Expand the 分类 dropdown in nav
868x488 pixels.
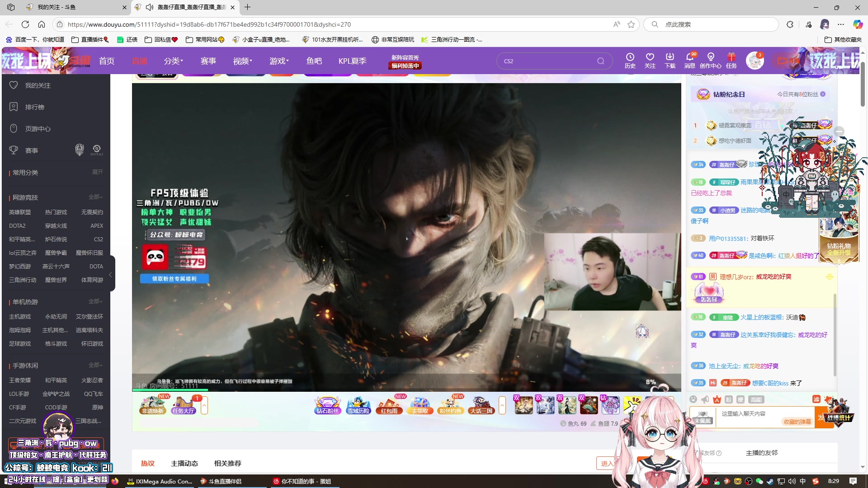(173, 61)
